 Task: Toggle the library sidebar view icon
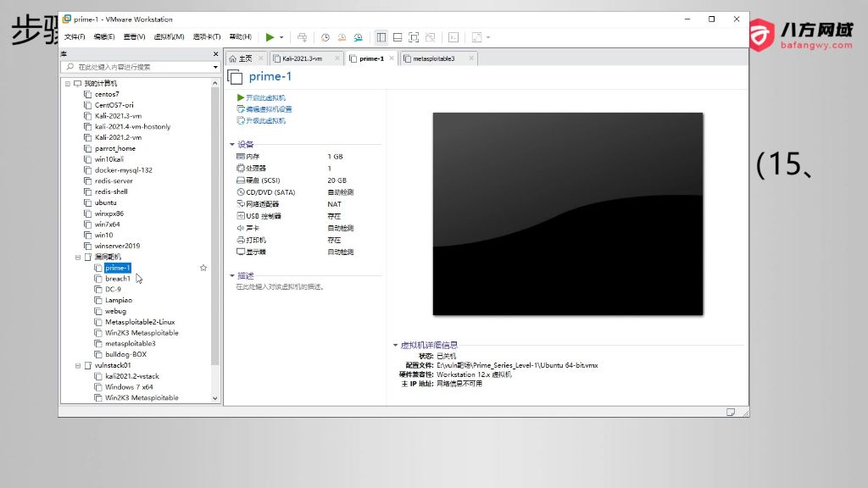point(381,37)
